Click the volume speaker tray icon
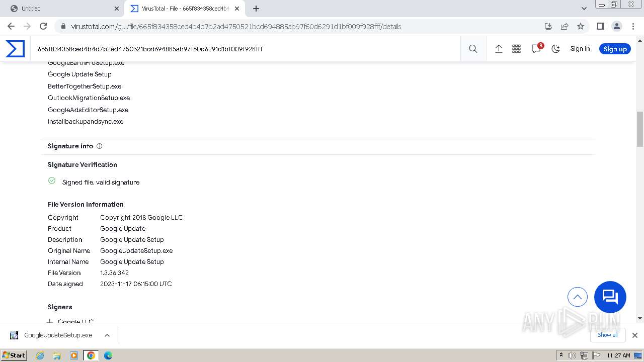 click(x=572, y=355)
